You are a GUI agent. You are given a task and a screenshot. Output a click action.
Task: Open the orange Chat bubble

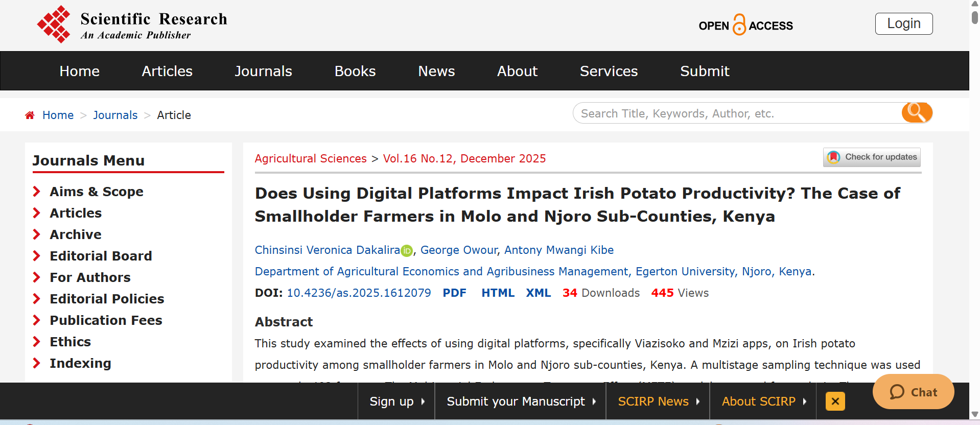[x=913, y=392]
